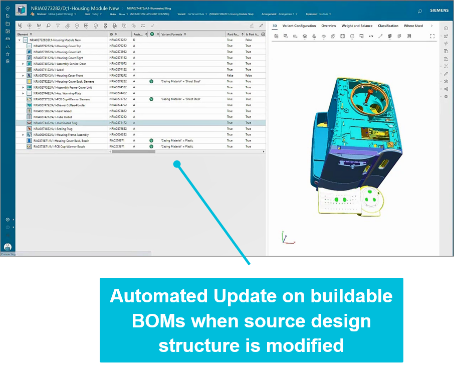Click the search magnifier in the header

pyautogui.click(x=420, y=11)
